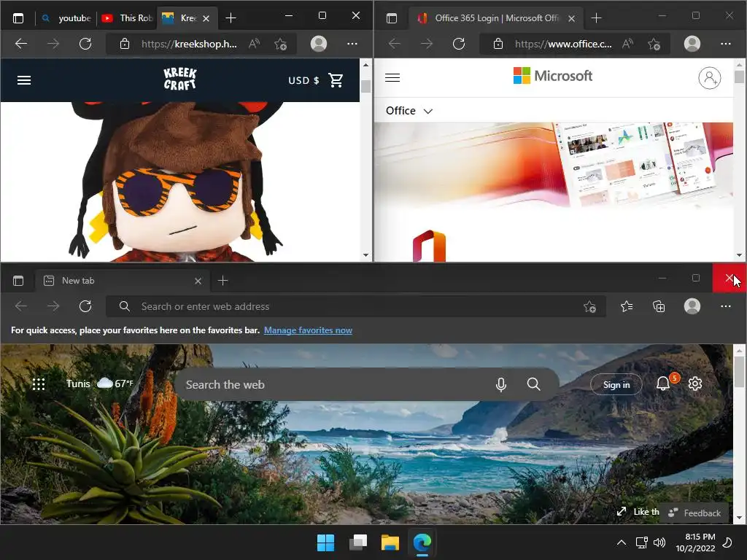The width and height of the screenshot is (747, 560).
Task: Click the Like this image text
Action: (x=646, y=511)
